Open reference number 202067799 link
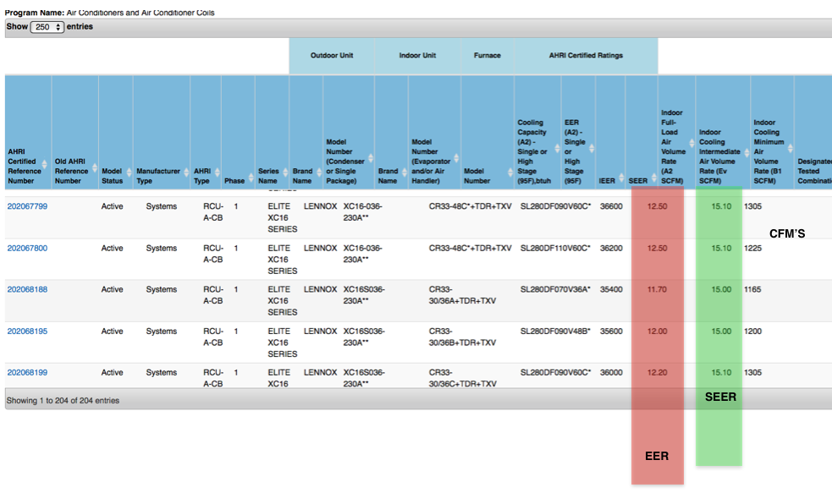 point(27,206)
